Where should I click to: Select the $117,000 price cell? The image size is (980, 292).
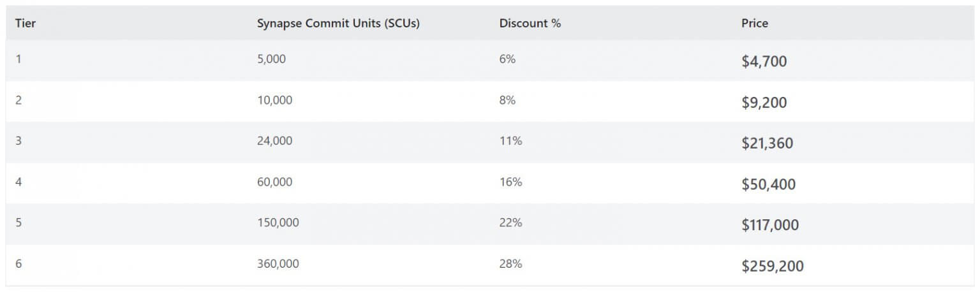click(770, 225)
